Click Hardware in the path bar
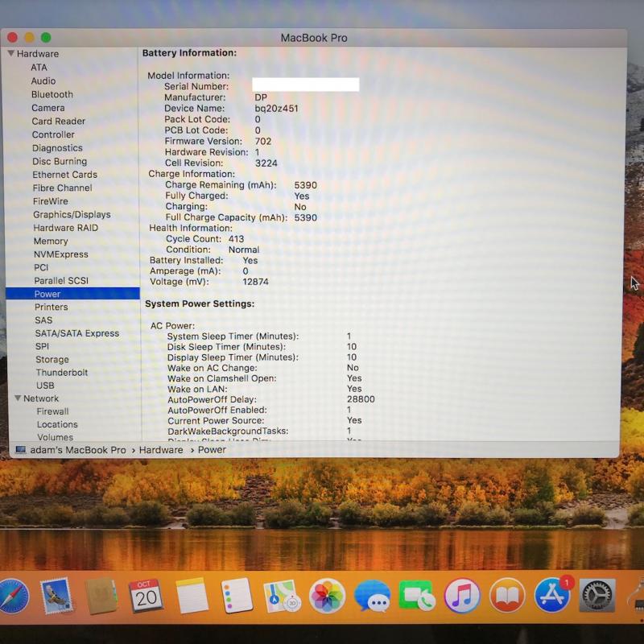The width and height of the screenshot is (644, 644). (x=161, y=450)
